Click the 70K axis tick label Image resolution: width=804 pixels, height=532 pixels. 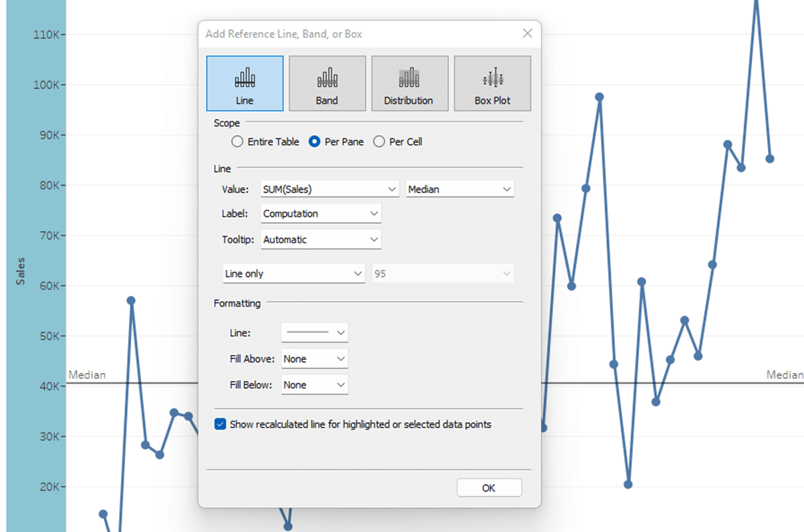pyautogui.click(x=49, y=235)
